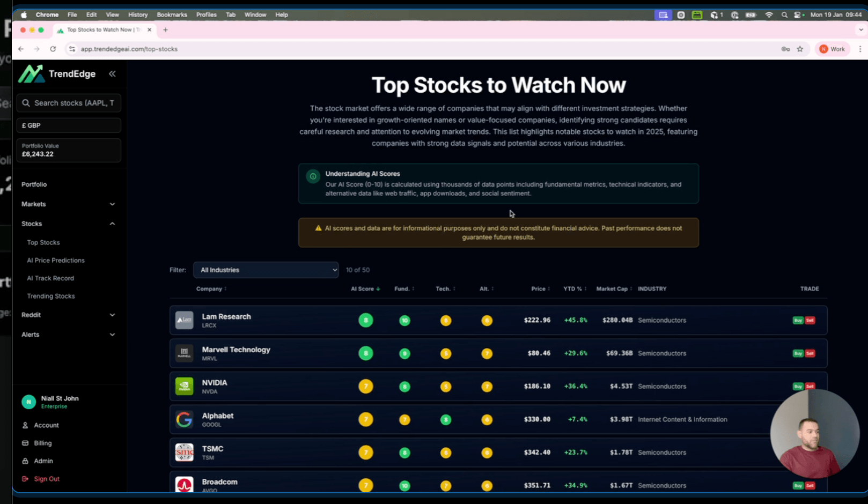Click the site info icon in the address bar

click(x=72, y=49)
